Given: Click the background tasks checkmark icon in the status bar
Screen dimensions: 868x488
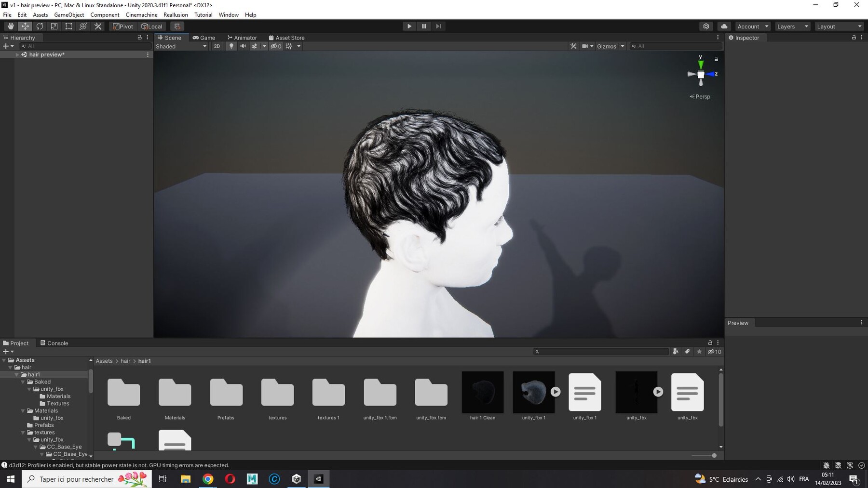Looking at the screenshot, I should (x=862, y=465).
